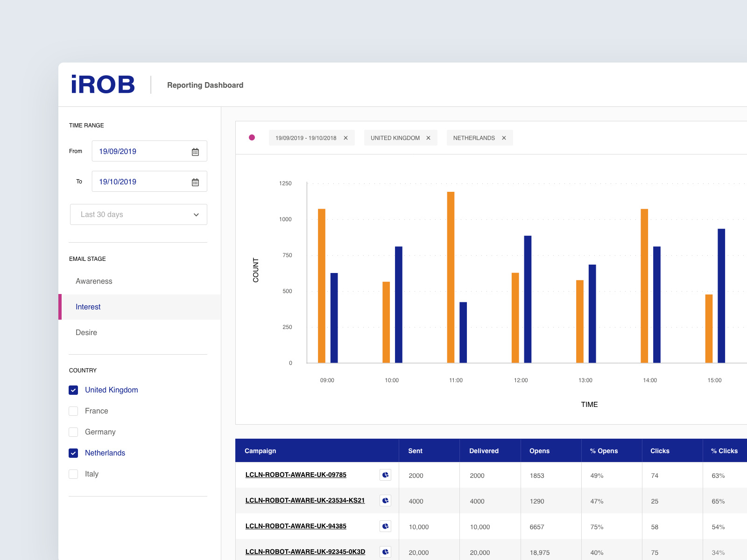This screenshot has width=747, height=560.
Task: Open pie chart for campaign LCLN-ROBOT-AWARE-UK-94385
Action: point(385,525)
